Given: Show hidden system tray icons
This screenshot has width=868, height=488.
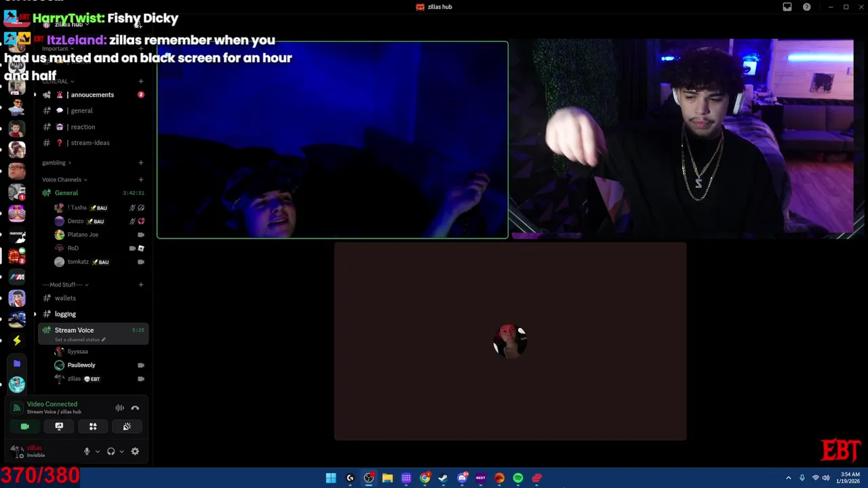Looking at the screenshot, I should 788,478.
